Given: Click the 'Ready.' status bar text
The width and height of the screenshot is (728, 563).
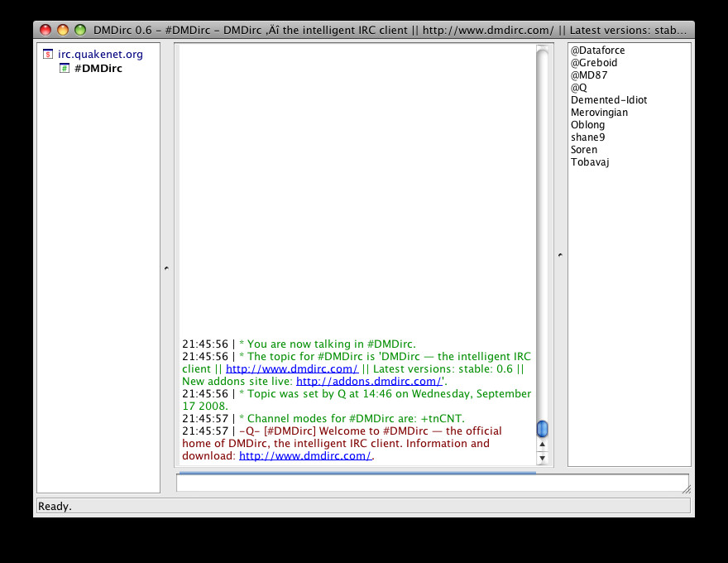Looking at the screenshot, I should click(x=55, y=507).
